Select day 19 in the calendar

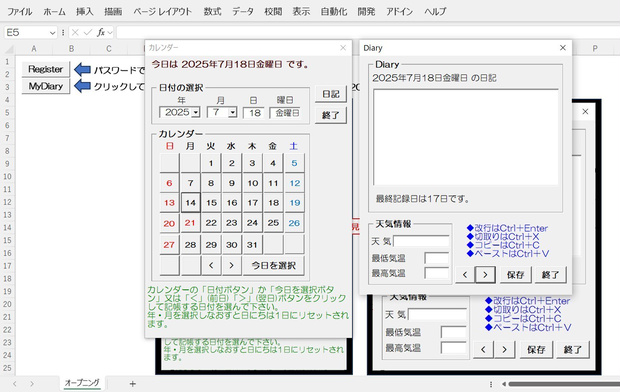pyautogui.click(x=295, y=203)
